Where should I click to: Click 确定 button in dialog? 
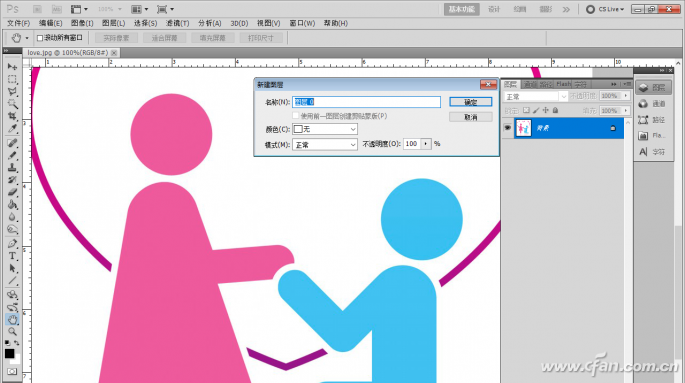pos(471,102)
